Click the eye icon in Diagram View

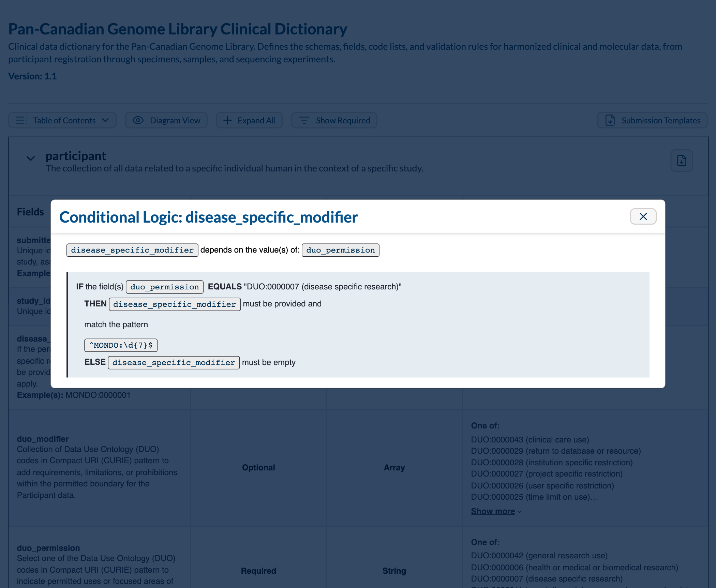click(138, 120)
